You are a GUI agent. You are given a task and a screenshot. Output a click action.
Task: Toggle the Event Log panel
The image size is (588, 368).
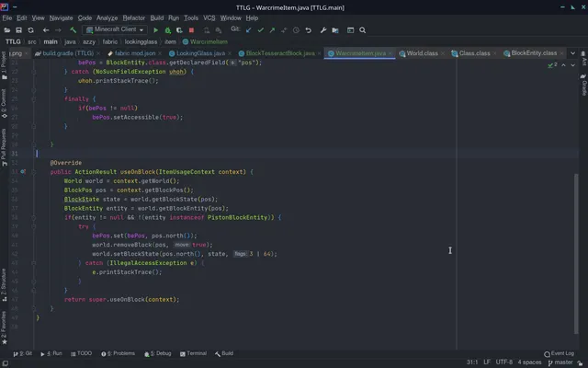(x=560, y=353)
